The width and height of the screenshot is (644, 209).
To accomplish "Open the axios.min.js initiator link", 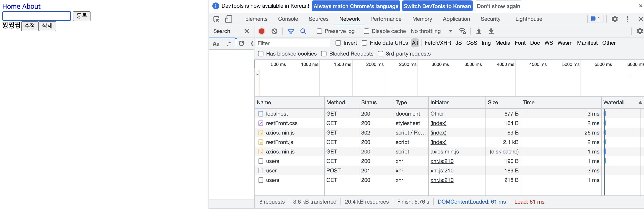I will click(x=444, y=152).
